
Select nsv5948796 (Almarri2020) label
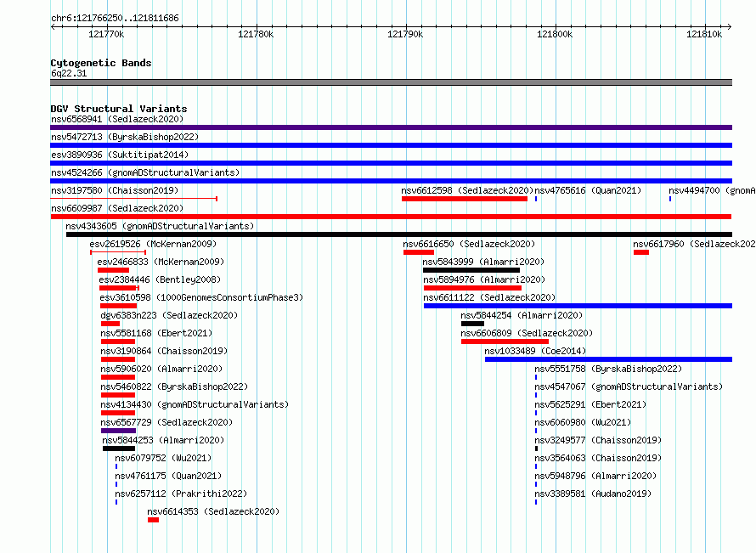point(596,476)
